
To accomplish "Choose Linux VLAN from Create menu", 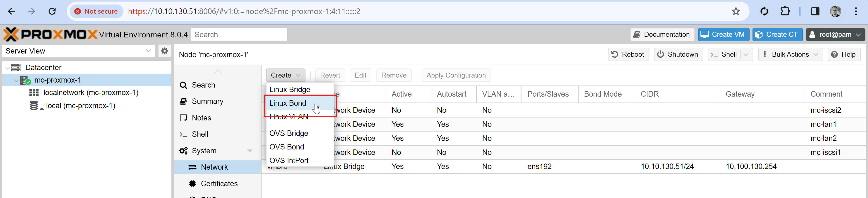I will [300, 117].
